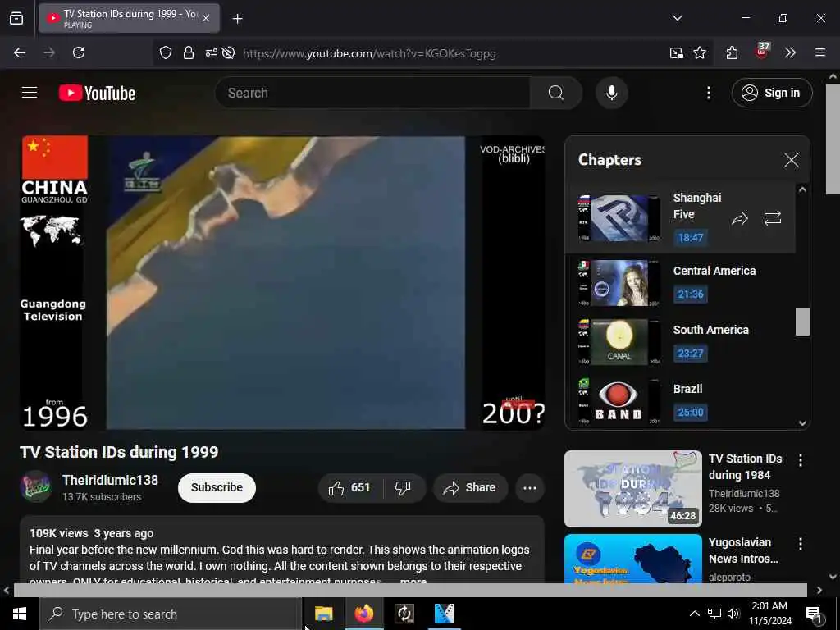Open the Windows Start menu
The image size is (840, 630).
(20, 614)
